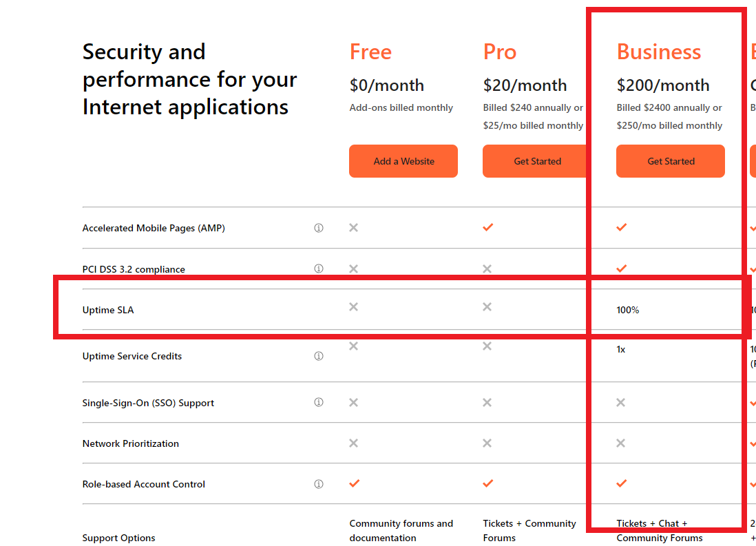Click Get Started under the Business plan
Viewport: 756px width, 546px height.
(x=670, y=160)
